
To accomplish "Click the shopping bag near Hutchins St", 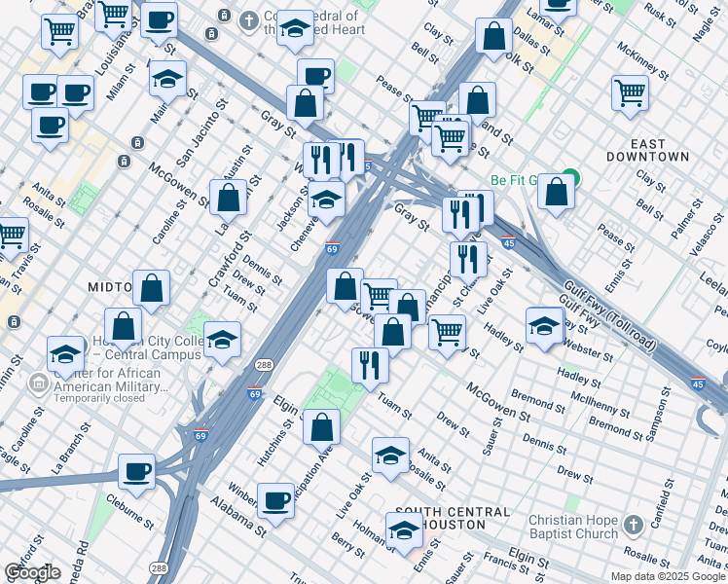I will click(x=321, y=426).
